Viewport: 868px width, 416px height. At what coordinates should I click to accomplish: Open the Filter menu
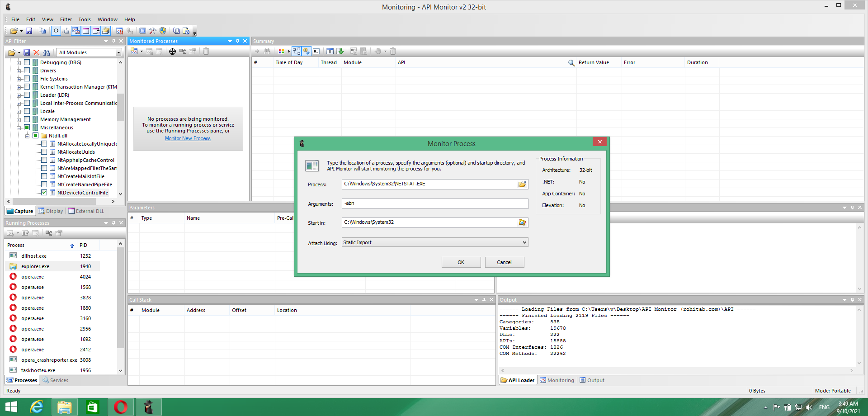coord(66,19)
